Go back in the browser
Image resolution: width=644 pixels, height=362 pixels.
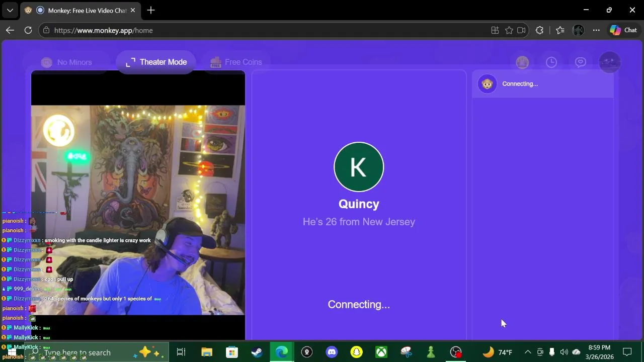(10, 30)
